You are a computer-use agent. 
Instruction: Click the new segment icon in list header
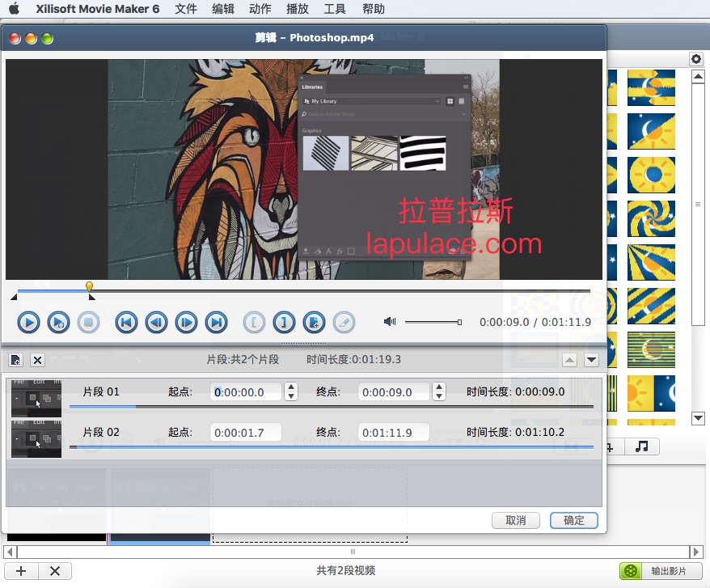click(16, 360)
